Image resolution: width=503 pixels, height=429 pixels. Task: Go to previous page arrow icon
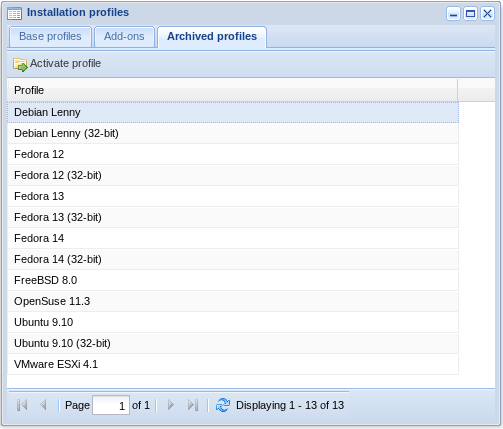43,405
